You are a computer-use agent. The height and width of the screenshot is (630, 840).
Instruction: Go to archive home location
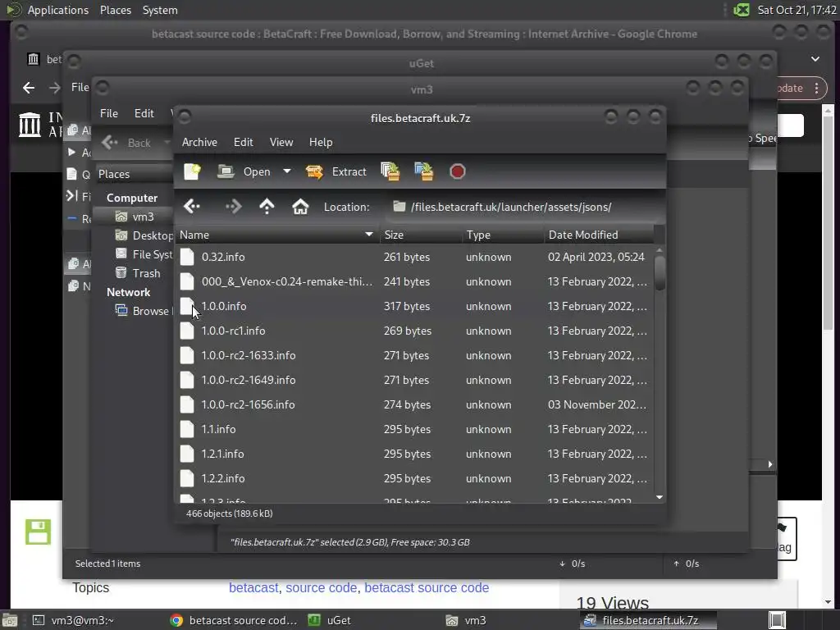[300, 206]
